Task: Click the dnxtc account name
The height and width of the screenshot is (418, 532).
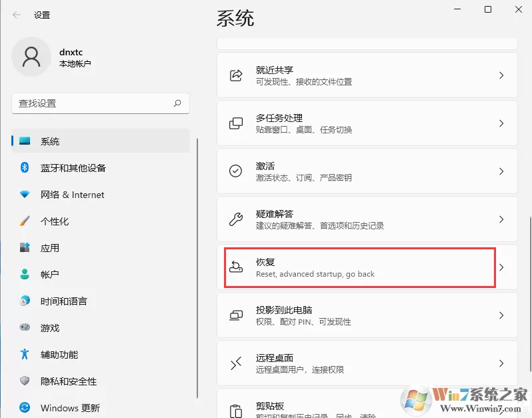Action: click(71, 52)
